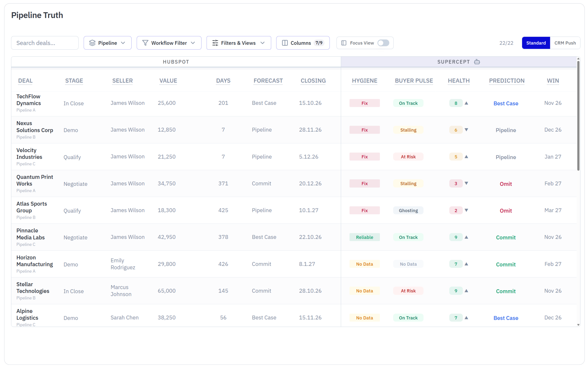Open the Nexus Solutions Corp deal

pyautogui.click(x=35, y=126)
